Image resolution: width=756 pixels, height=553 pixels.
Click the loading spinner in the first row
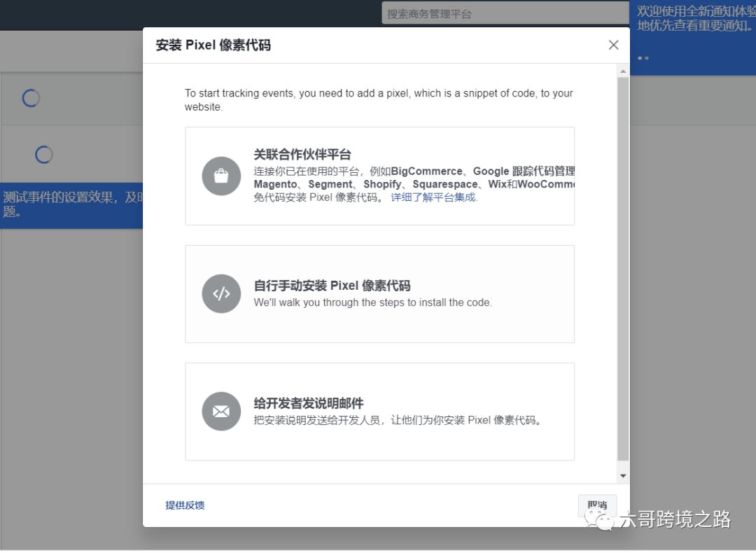click(x=31, y=98)
